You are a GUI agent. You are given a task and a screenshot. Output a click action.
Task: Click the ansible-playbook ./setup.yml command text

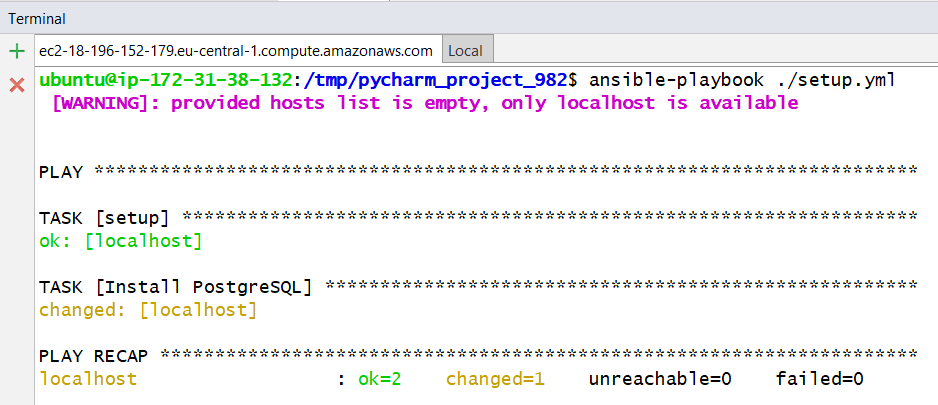[742, 80]
